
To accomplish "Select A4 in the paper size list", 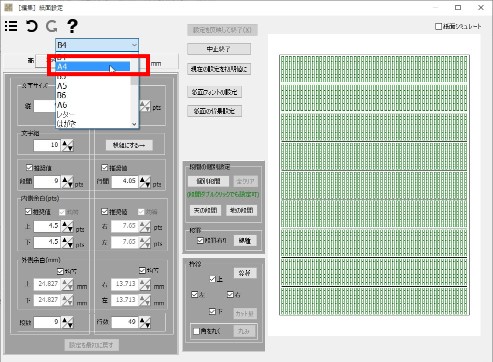I will coord(93,66).
